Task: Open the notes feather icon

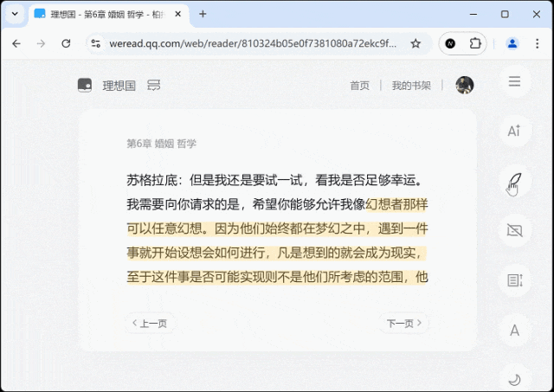Action: (x=514, y=181)
